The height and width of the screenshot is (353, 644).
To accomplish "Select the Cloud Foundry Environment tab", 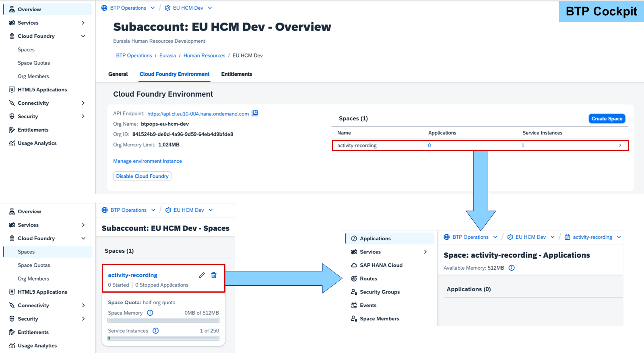I will pos(174,74).
